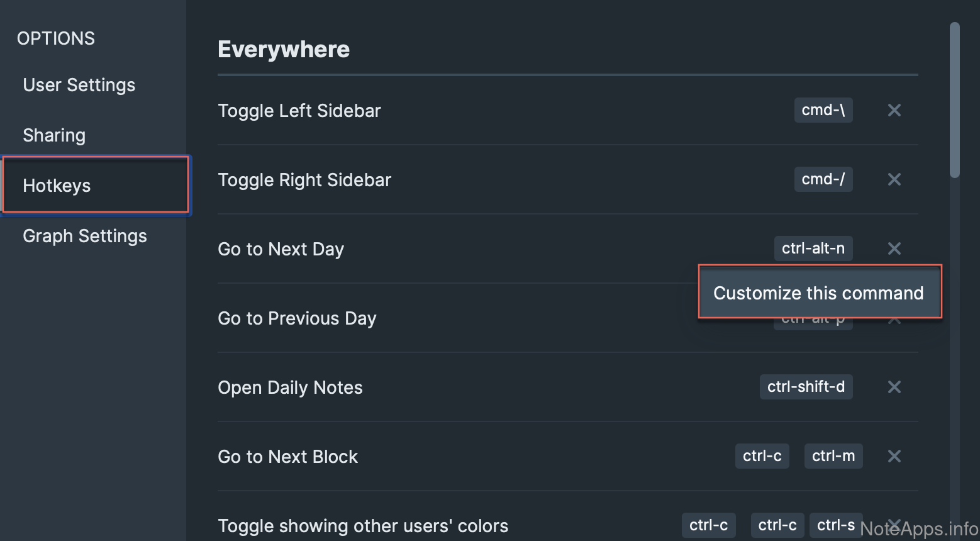This screenshot has height=541, width=980.
Task: Click X next to Toggle Right Sidebar
Action: click(894, 179)
